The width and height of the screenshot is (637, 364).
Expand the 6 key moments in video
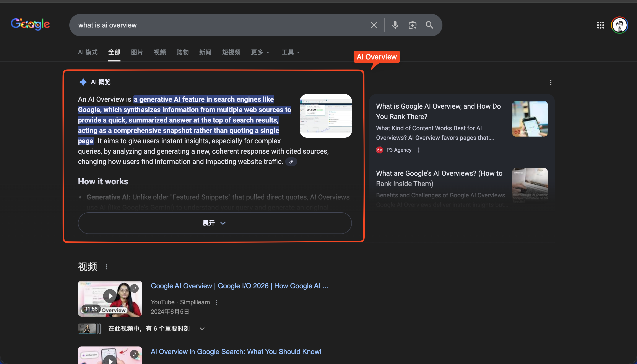202,329
